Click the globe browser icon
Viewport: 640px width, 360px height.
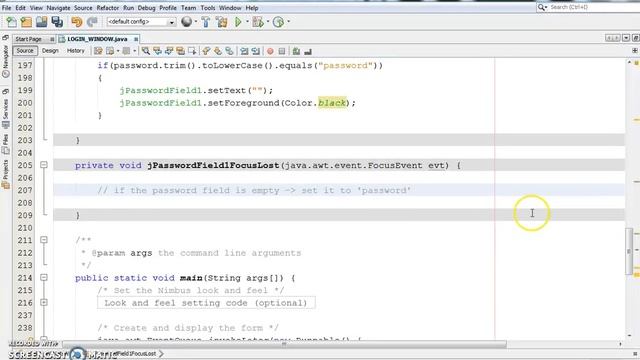tap(187, 22)
